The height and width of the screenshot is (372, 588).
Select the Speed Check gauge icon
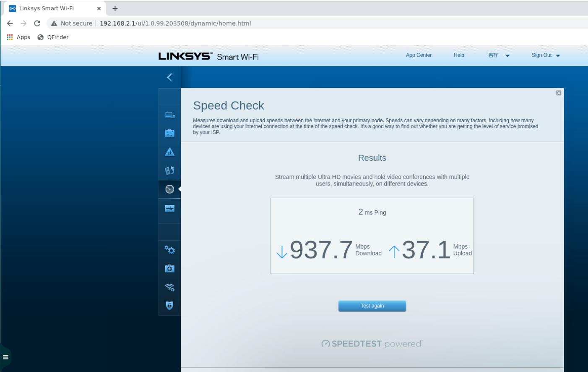(x=169, y=189)
